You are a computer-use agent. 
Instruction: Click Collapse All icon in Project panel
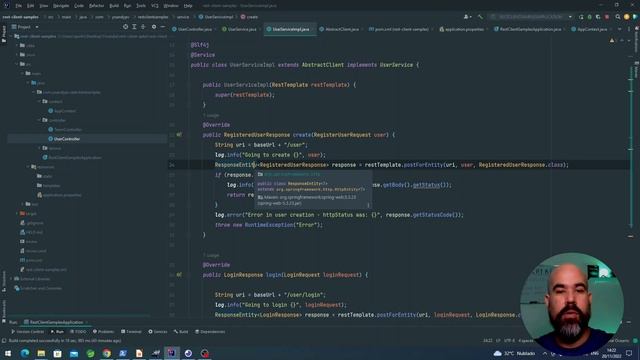click(x=143, y=27)
